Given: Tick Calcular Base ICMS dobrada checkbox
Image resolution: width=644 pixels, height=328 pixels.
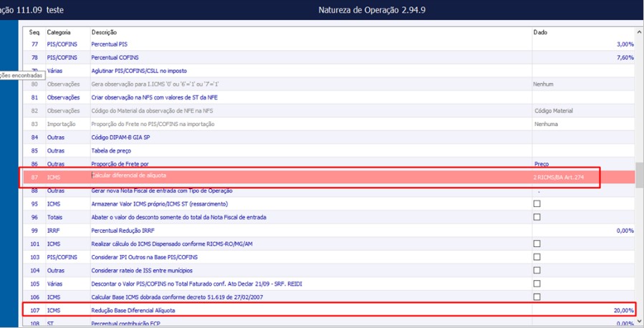Looking at the screenshot, I should (537, 296).
